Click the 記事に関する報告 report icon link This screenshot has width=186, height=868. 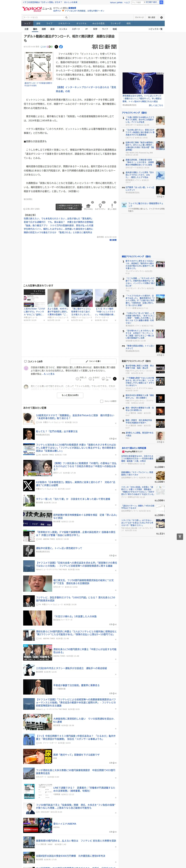32,209
